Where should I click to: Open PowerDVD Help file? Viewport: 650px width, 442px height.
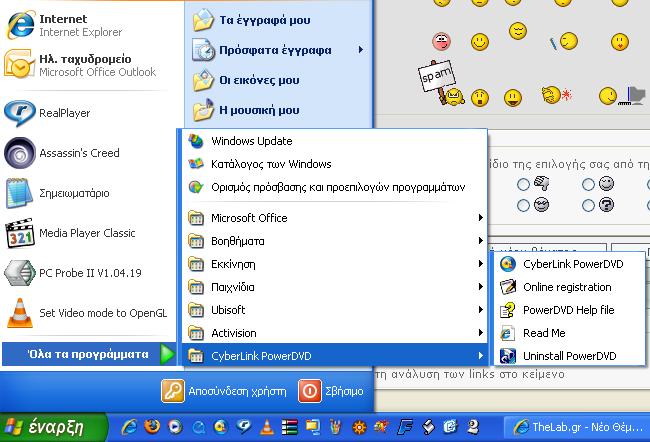[570, 310]
